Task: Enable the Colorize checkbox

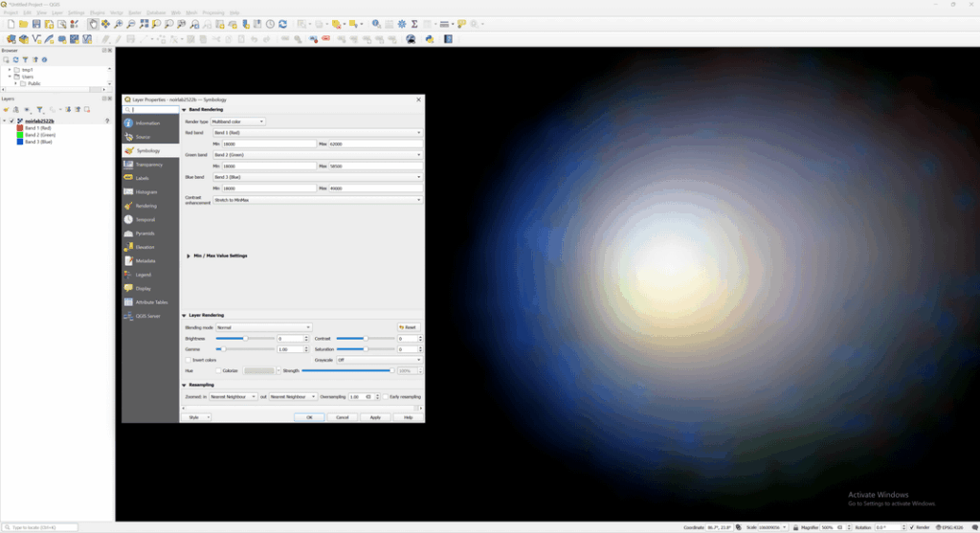Action: click(x=218, y=370)
